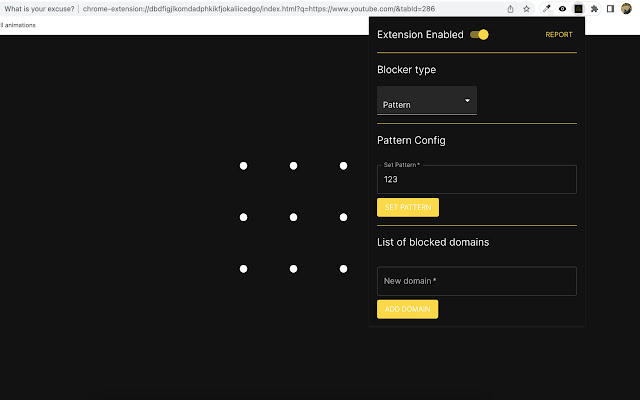Open the Blocker type dropdown
The width and height of the screenshot is (640, 400).
(x=426, y=102)
